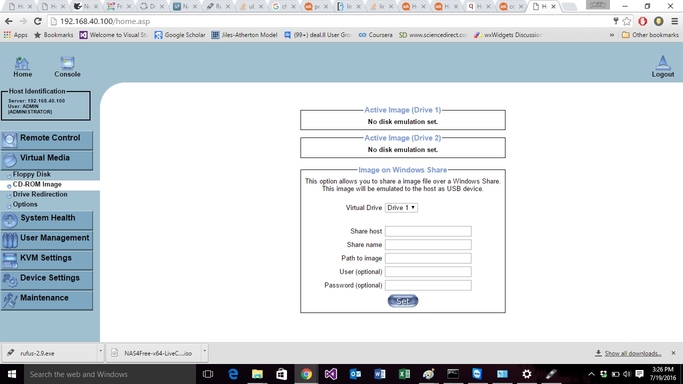Open the Maintenance section
683x384 pixels.
(47, 300)
